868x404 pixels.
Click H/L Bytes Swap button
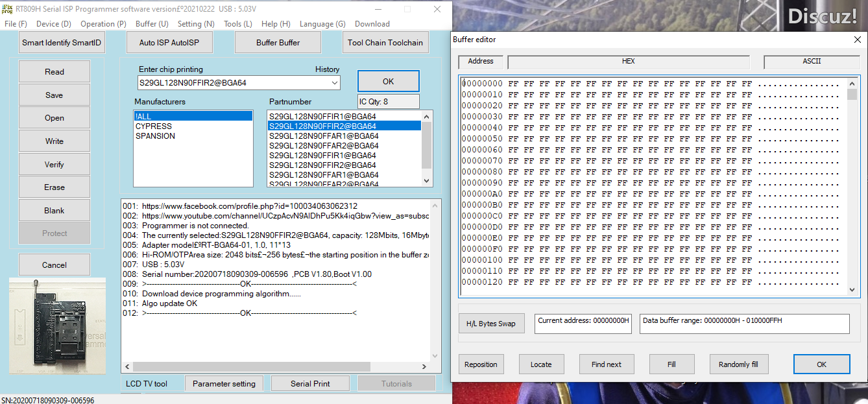(x=490, y=324)
